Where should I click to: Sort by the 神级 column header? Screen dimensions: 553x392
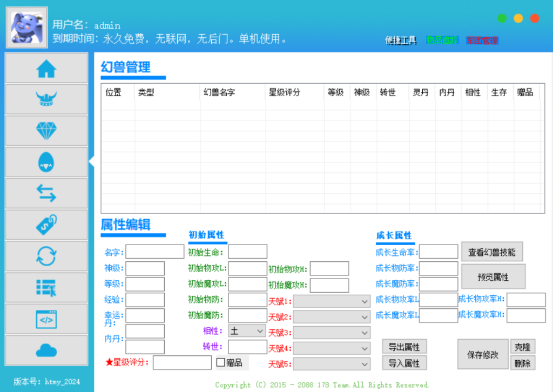coord(363,92)
